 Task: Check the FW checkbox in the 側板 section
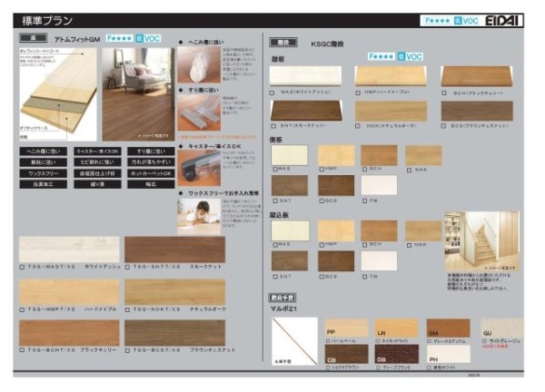(x=364, y=201)
